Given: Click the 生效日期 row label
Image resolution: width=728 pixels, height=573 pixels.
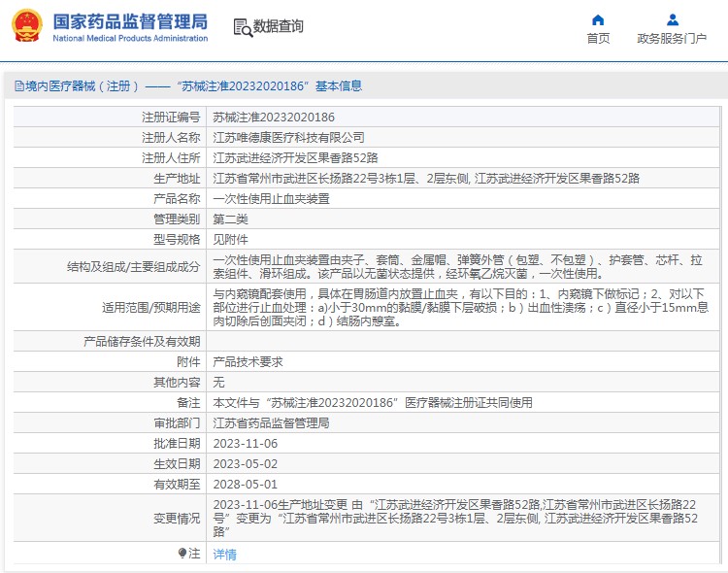Looking at the screenshot, I should [x=177, y=464].
